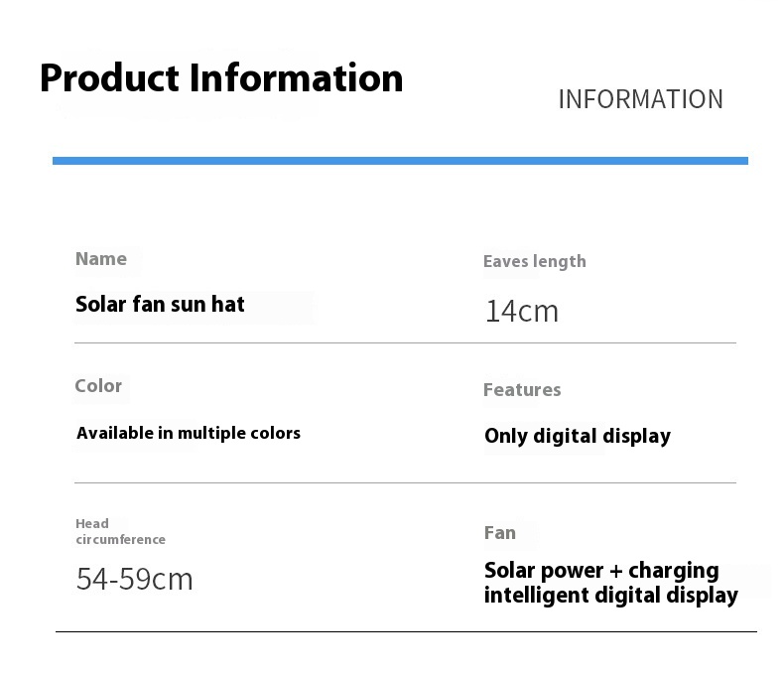The image size is (784, 676).
Task: Click the word Product in the heading
Action: [x=109, y=78]
